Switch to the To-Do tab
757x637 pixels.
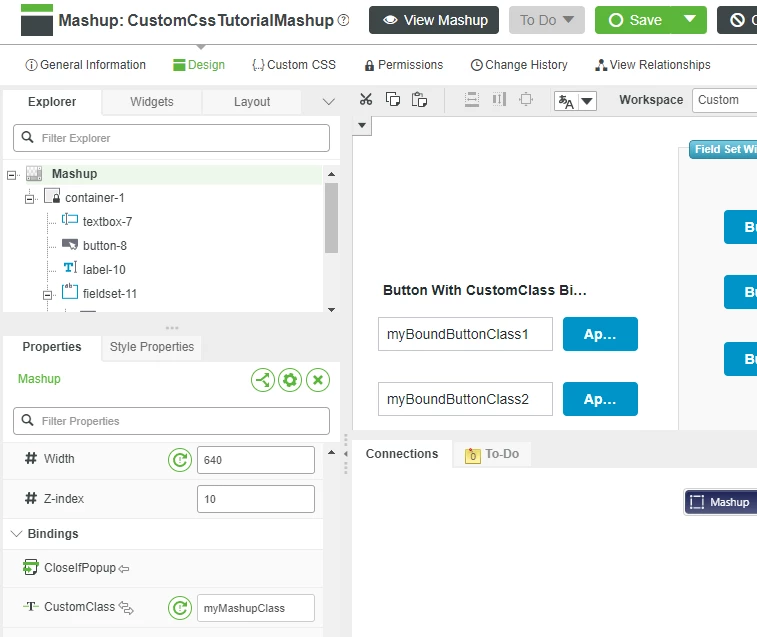pos(492,454)
